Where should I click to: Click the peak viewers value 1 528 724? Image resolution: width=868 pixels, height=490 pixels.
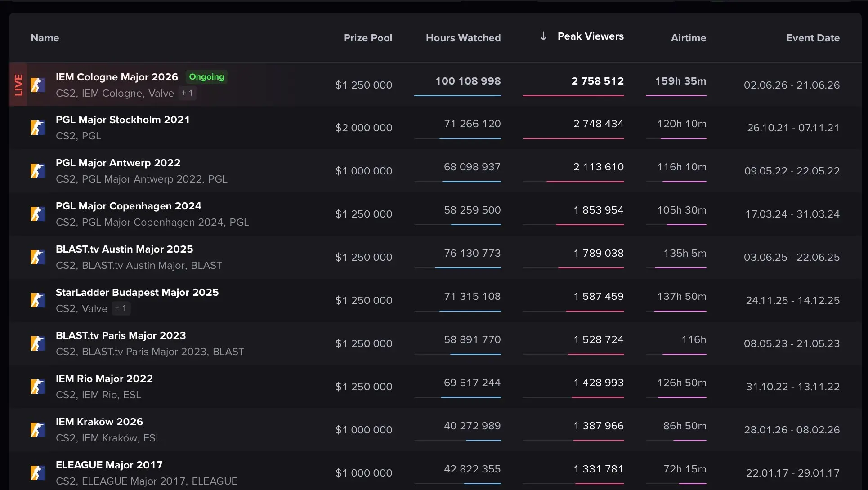click(x=599, y=339)
